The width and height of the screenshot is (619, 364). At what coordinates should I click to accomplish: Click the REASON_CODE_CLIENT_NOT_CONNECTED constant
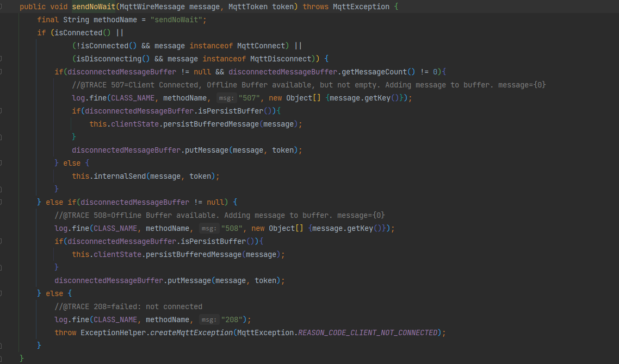pyautogui.click(x=368, y=332)
